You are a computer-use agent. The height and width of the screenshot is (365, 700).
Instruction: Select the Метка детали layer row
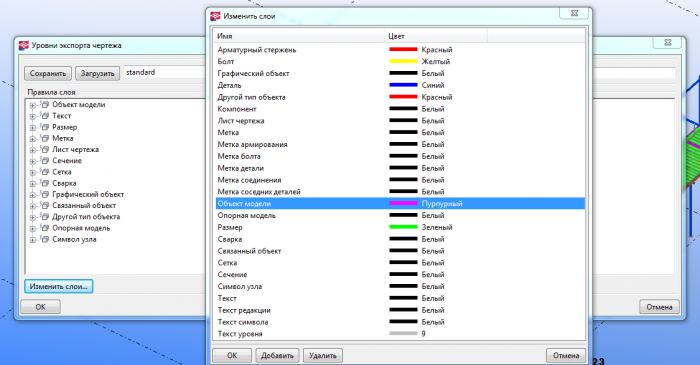pos(400,168)
